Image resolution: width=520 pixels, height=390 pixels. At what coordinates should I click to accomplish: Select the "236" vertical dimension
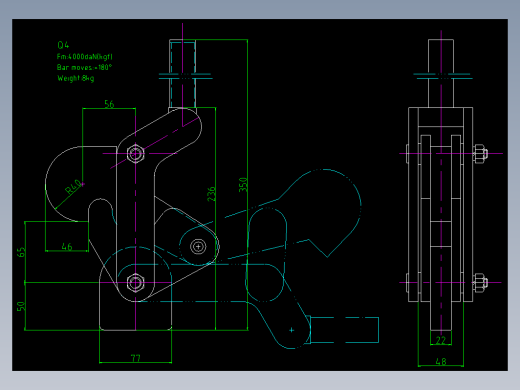(211, 194)
